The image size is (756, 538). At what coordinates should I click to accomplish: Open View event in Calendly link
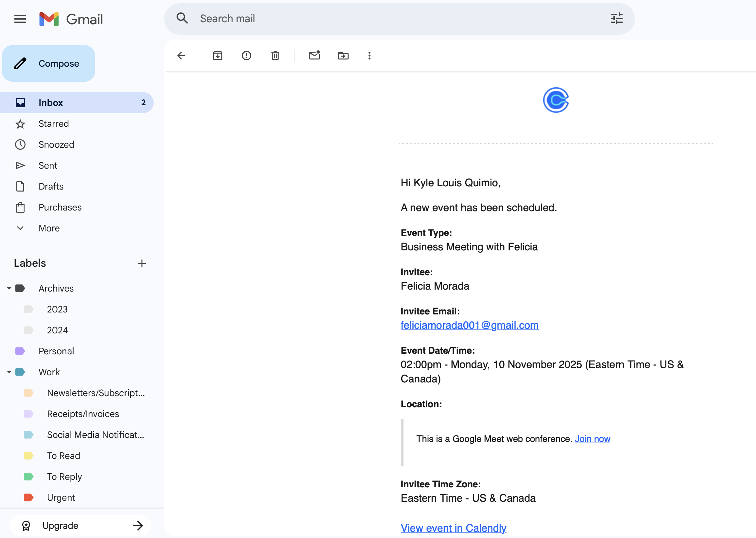pyautogui.click(x=453, y=528)
